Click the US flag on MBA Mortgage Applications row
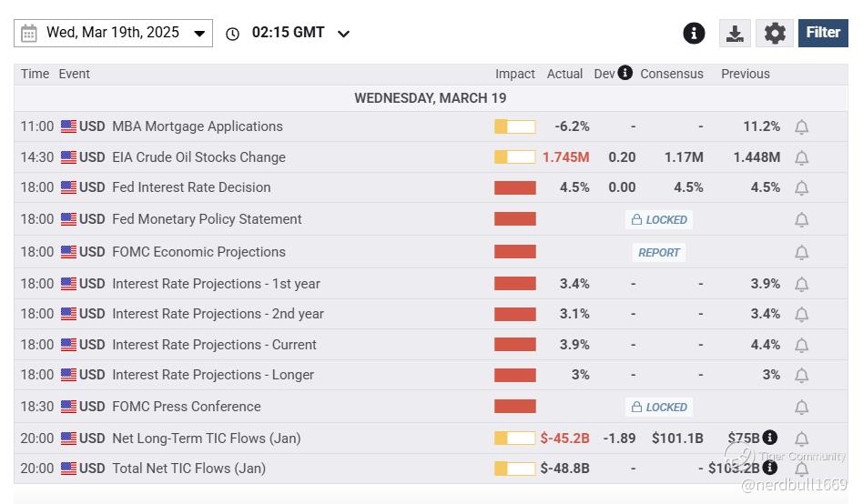The image size is (863, 504). 68,126
